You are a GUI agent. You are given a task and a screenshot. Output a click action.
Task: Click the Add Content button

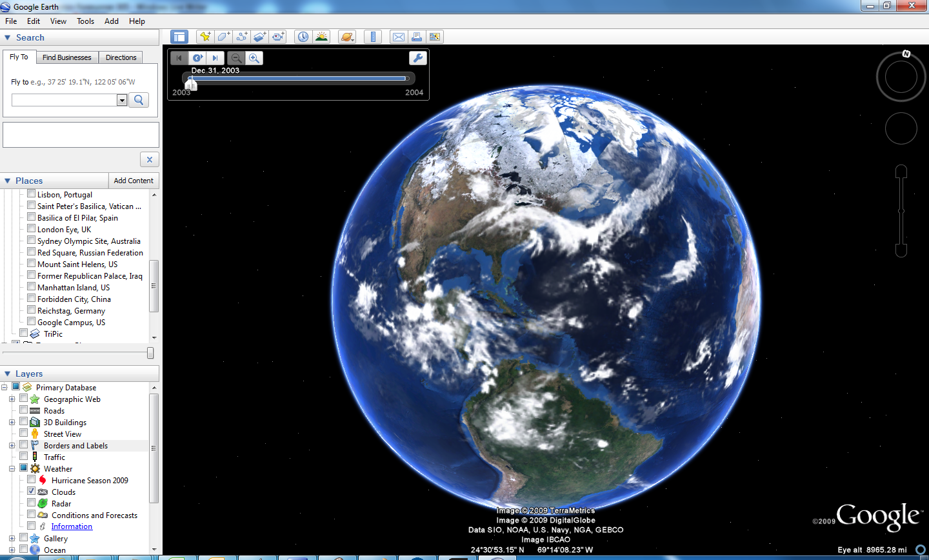pyautogui.click(x=134, y=181)
